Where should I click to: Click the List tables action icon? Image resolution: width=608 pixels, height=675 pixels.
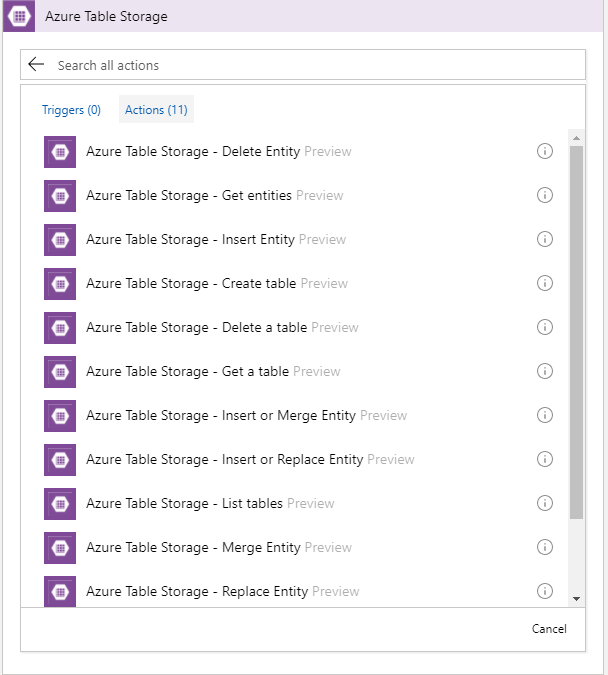(60, 503)
